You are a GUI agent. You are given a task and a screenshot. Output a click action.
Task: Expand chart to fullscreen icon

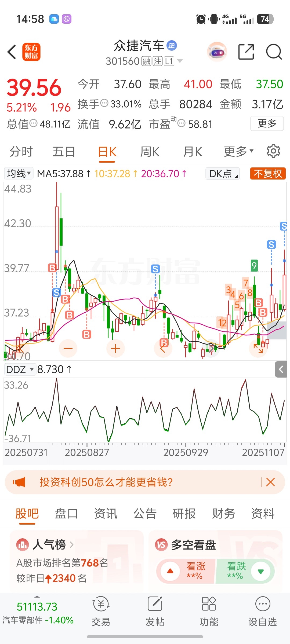point(258,348)
